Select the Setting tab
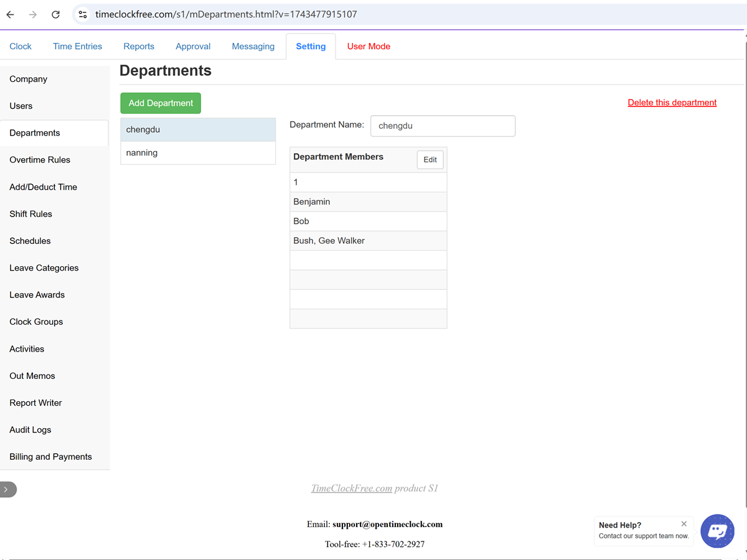 click(311, 46)
